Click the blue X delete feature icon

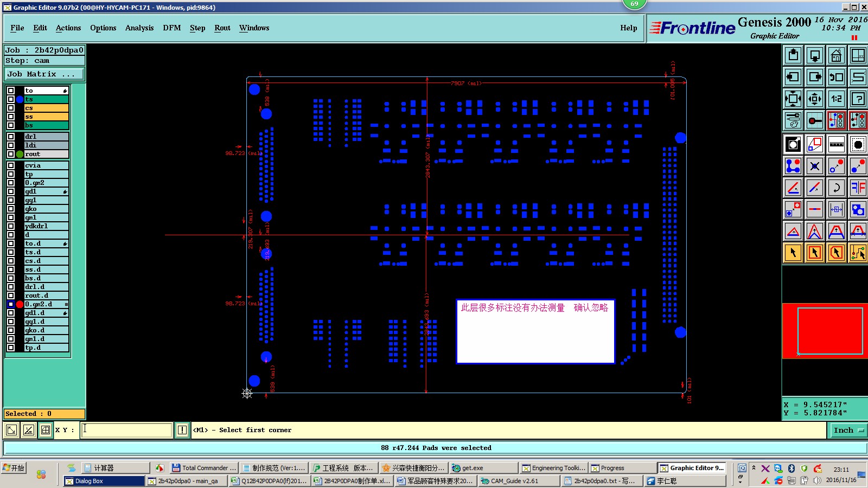[x=815, y=166]
